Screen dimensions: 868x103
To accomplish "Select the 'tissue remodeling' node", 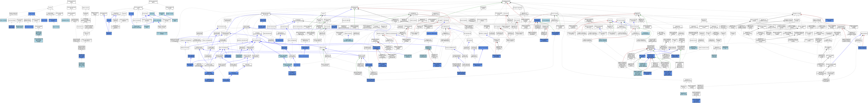I will [x=346, y=20].
